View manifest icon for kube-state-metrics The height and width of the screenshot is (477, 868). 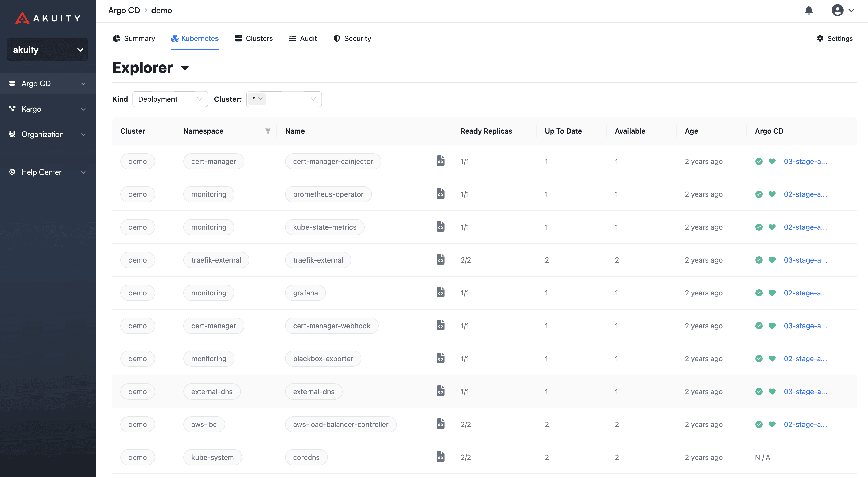pyautogui.click(x=440, y=227)
